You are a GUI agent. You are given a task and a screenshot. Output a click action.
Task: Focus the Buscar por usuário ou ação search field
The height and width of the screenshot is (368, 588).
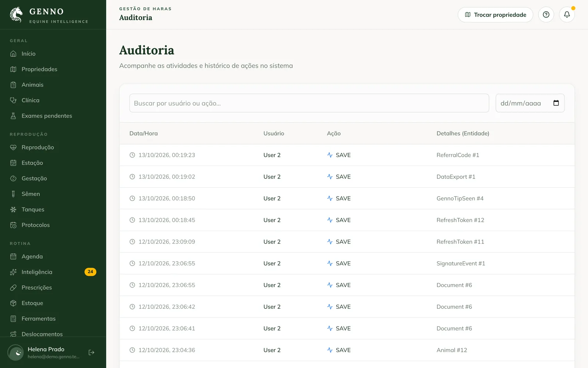[x=309, y=103]
